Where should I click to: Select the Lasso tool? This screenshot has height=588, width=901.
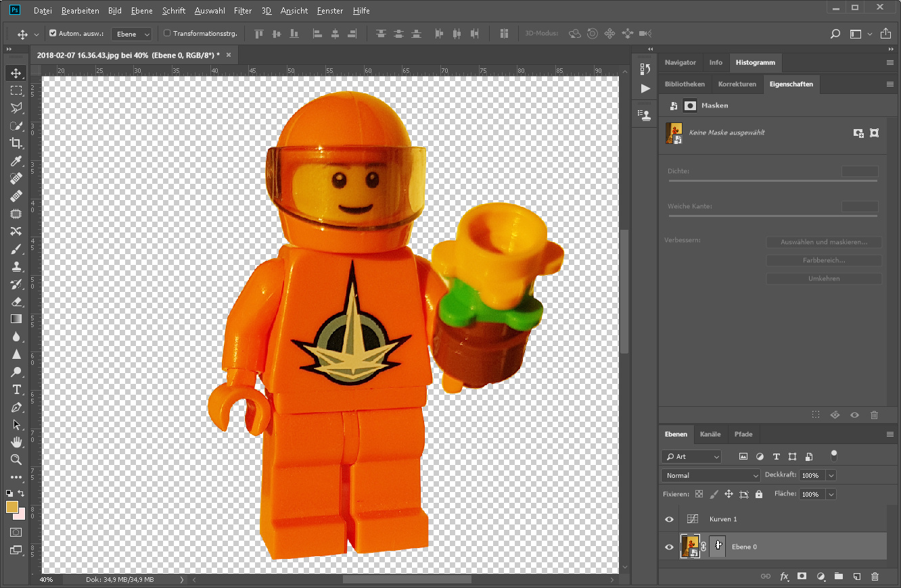coord(16,108)
